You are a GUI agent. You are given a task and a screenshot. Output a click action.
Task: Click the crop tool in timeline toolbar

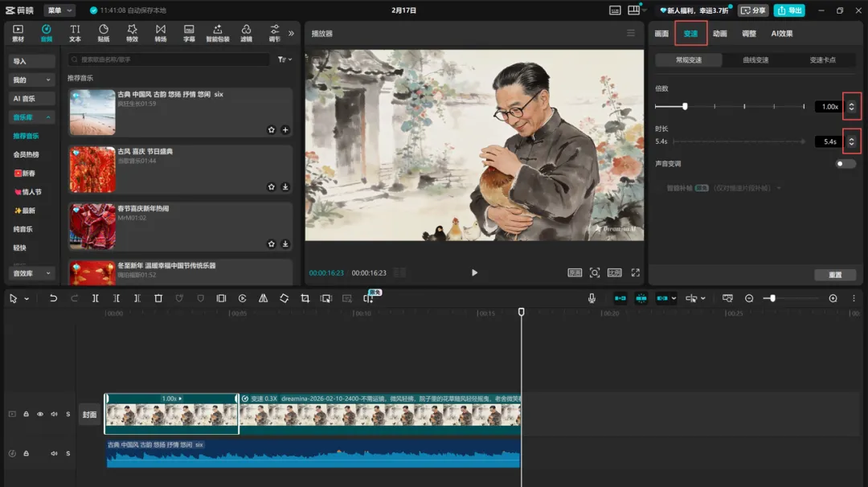point(305,298)
